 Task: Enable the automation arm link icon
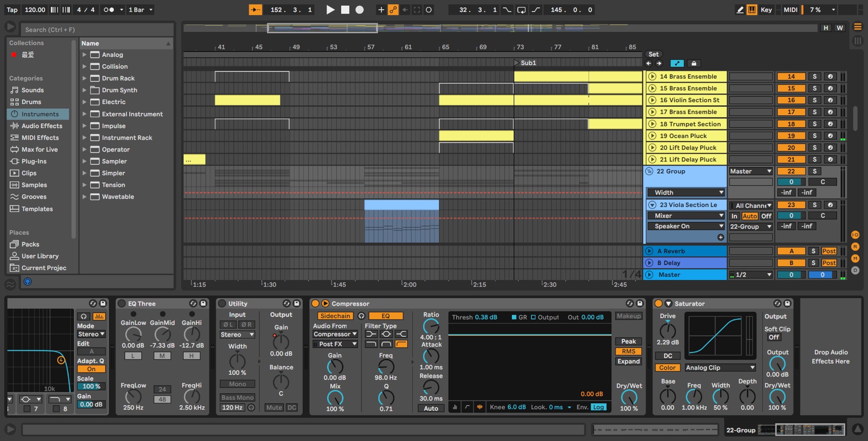[393, 10]
